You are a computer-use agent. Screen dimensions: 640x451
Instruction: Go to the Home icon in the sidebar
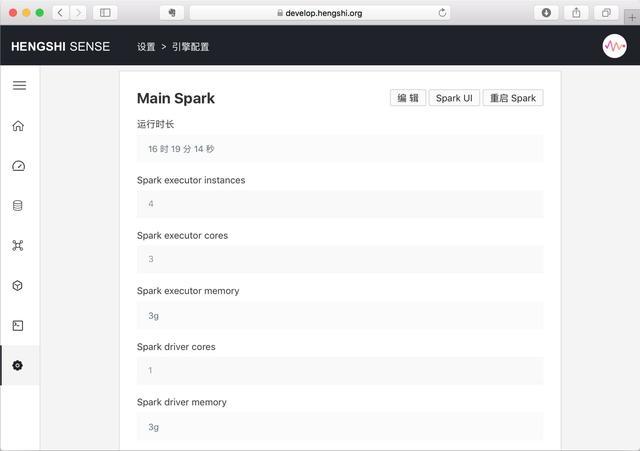[18, 126]
